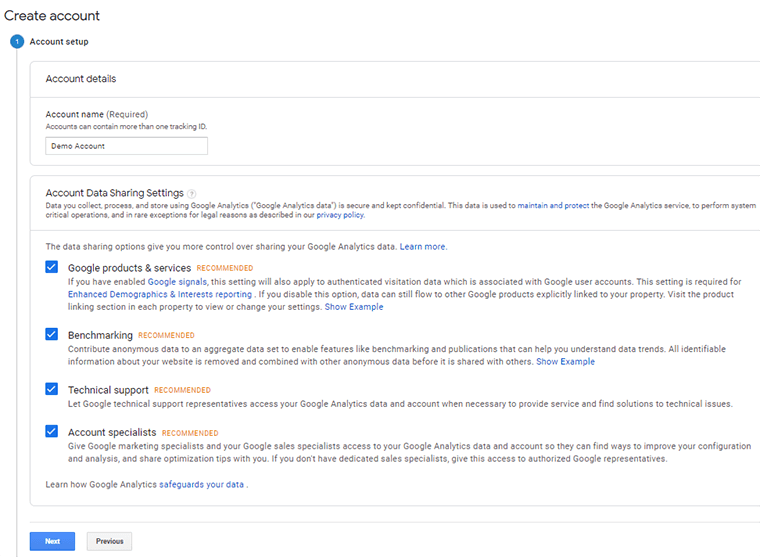
Task: Uncheck the Account specialists checkbox
Action: pyautogui.click(x=52, y=432)
